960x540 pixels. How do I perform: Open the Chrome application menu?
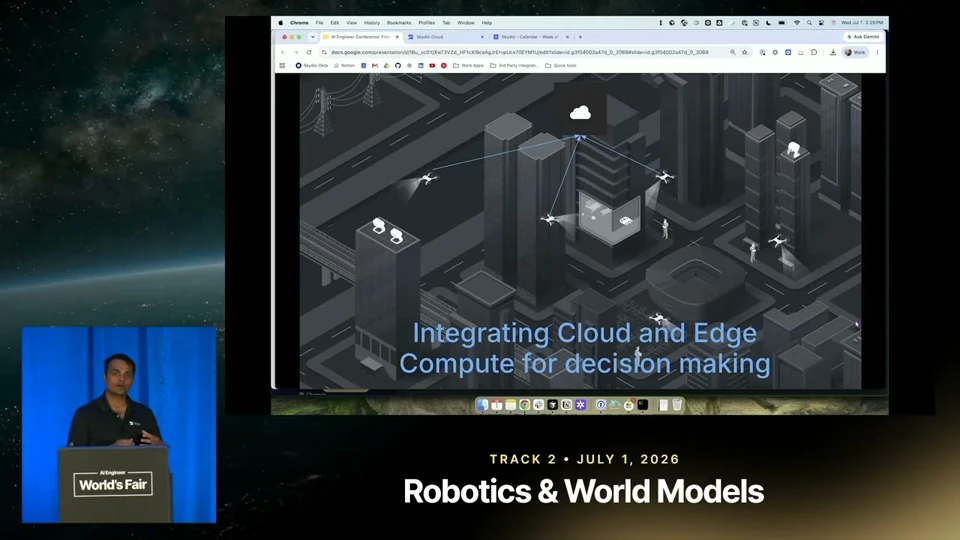click(299, 23)
